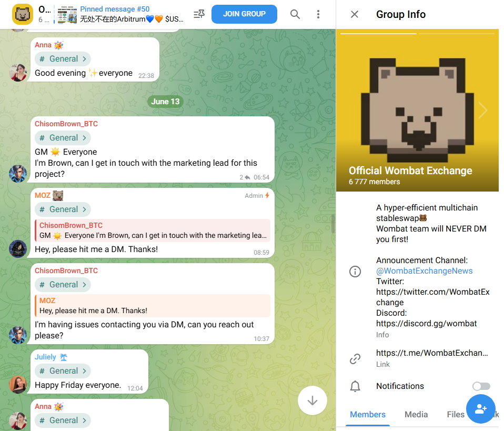
Task: Open Juliely's profile avatar
Action: [x=18, y=385]
